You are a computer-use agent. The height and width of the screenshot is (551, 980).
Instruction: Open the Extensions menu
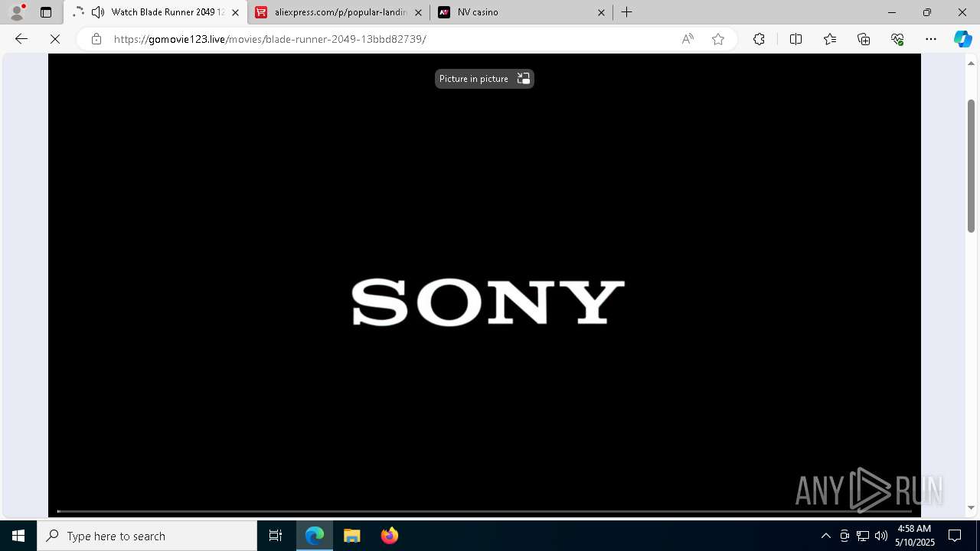[759, 39]
